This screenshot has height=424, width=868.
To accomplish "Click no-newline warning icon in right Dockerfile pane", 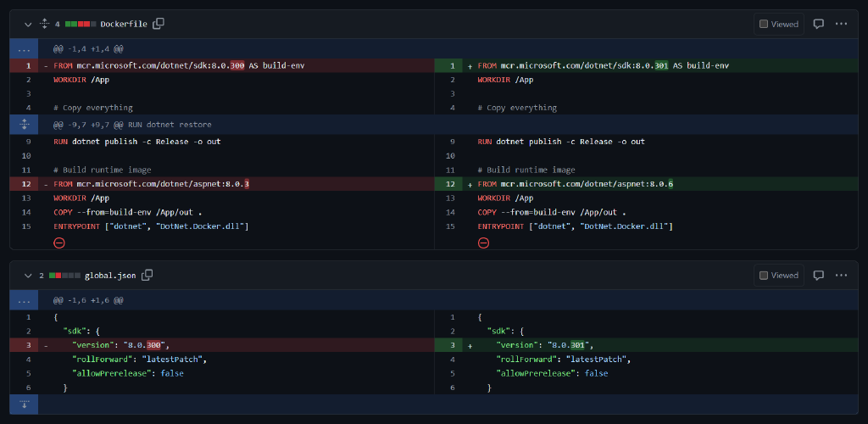I will (483, 243).
